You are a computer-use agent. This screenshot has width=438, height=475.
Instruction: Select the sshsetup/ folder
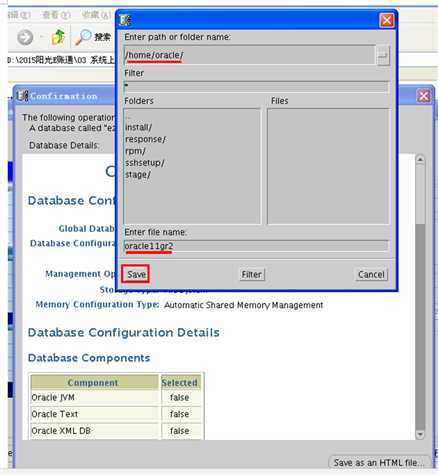pyautogui.click(x=145, y=163)
